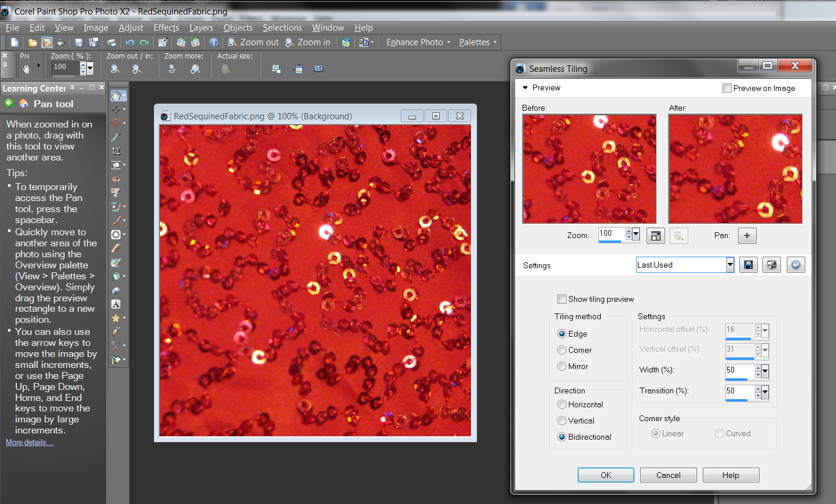Open the Layers menu
The width and height of the screenshot is (836, 504).
[x=201, y=28]
